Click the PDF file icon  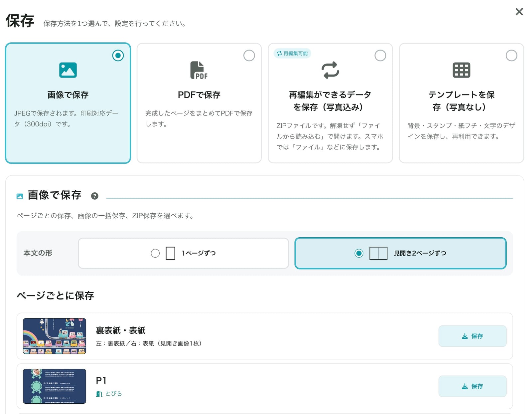pyautogui.click(x=199, y=70)
